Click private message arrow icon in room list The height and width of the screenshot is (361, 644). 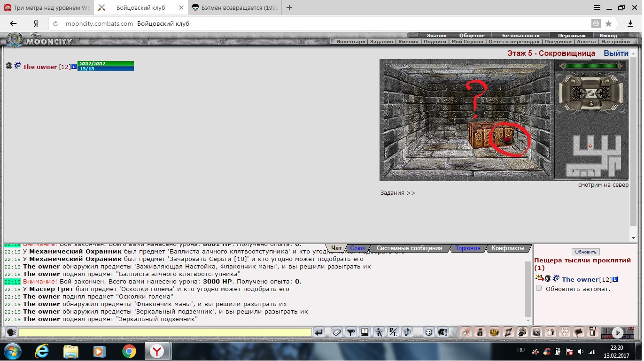point(539,278)
